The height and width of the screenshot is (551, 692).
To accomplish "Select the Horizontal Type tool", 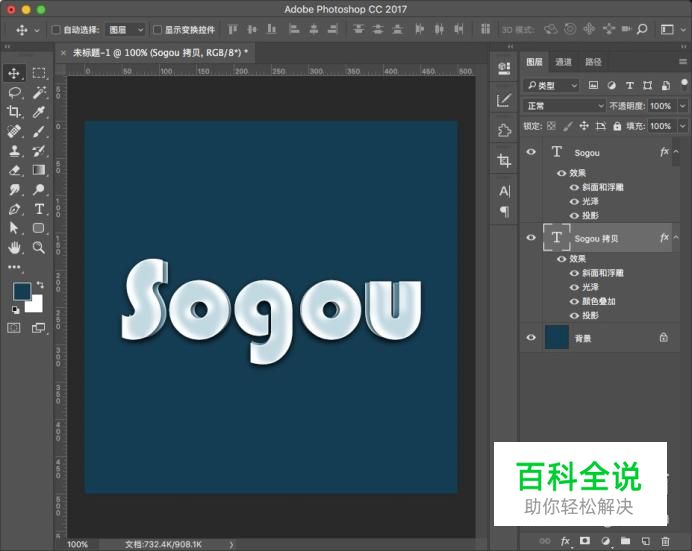I will (x=39, y=209).
